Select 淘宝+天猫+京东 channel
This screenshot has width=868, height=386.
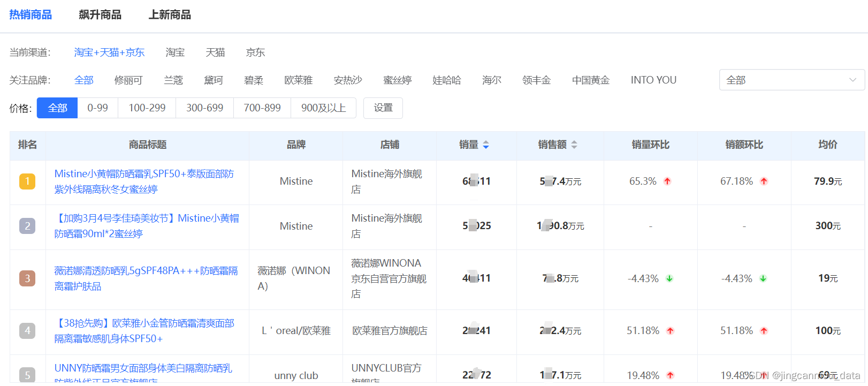click(109, 52)
